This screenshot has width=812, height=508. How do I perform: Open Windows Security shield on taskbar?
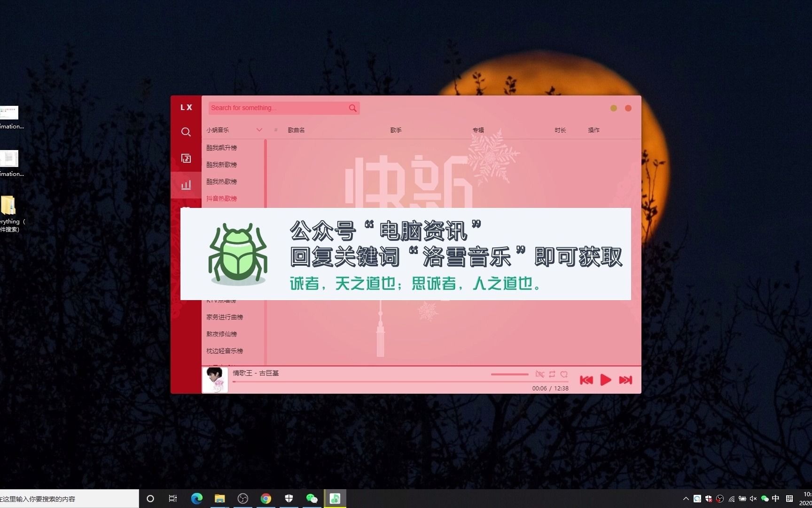click(289, 499)
